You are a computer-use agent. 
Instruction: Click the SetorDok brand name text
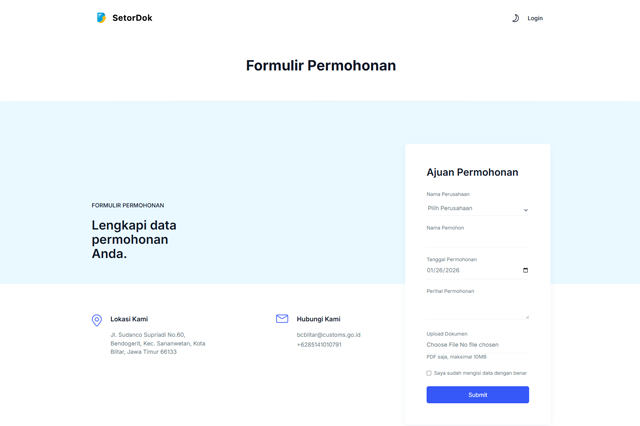(132, 18)
